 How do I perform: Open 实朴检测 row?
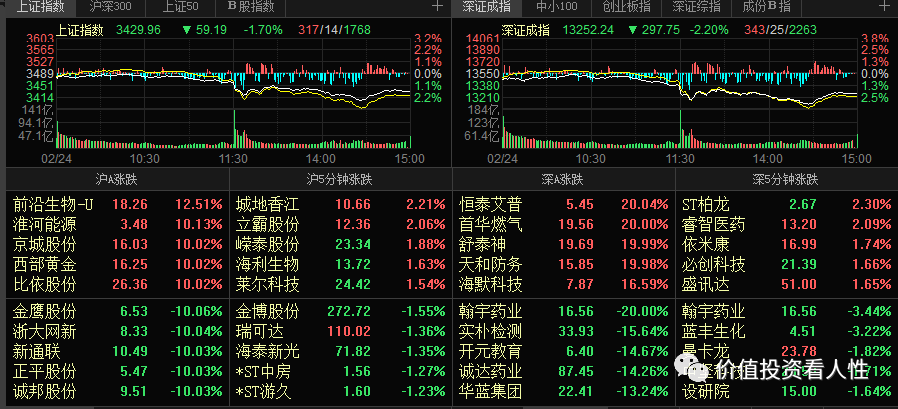(x=563, y=332)
